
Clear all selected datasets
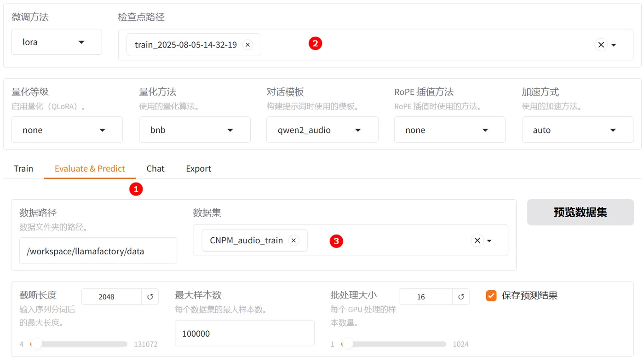coord(477,240)
